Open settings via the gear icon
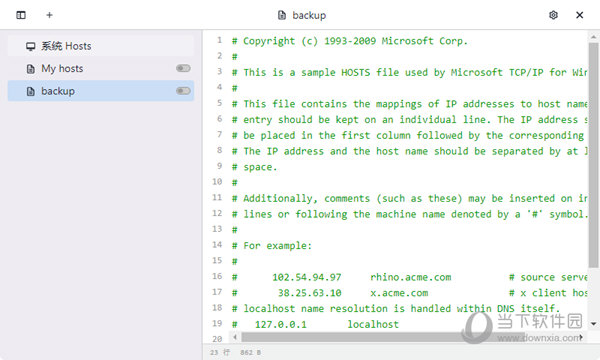Image resolution: width=600 pixels, height=360 pixels. point(553,15)
